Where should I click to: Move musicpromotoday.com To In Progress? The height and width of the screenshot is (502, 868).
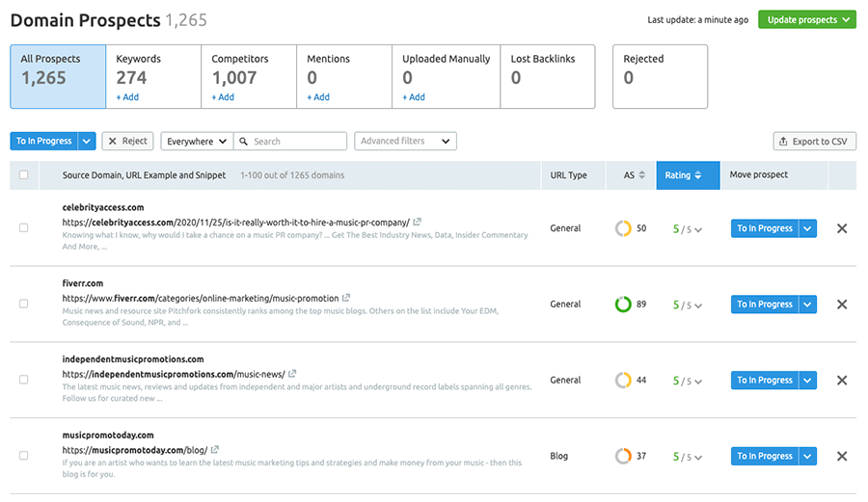pyautogui.click(x=765, y=456)
